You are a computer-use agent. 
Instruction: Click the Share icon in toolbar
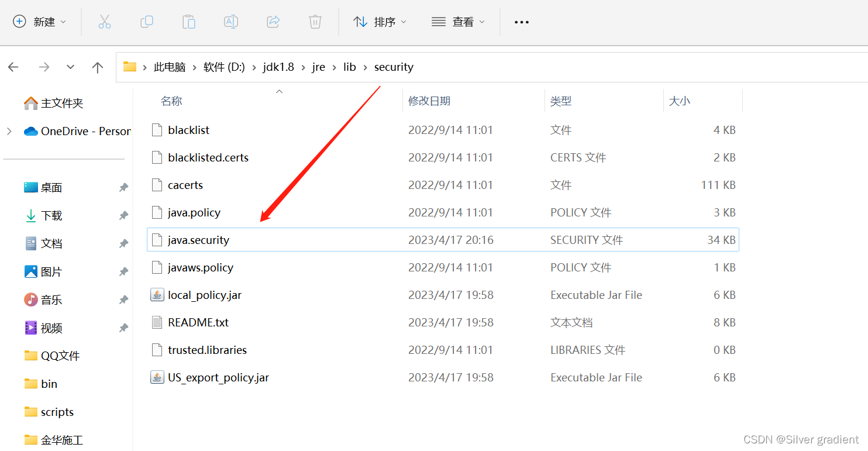pyautogui.click(x=273, y=22)
